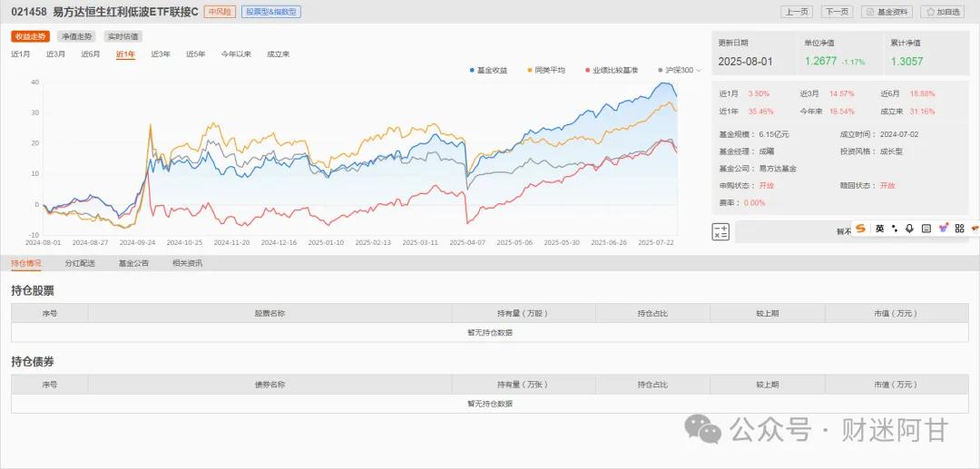Click the 成立来 return 31.16%
The width and height of the screenshot is (980, 469).
coord(923,112)
